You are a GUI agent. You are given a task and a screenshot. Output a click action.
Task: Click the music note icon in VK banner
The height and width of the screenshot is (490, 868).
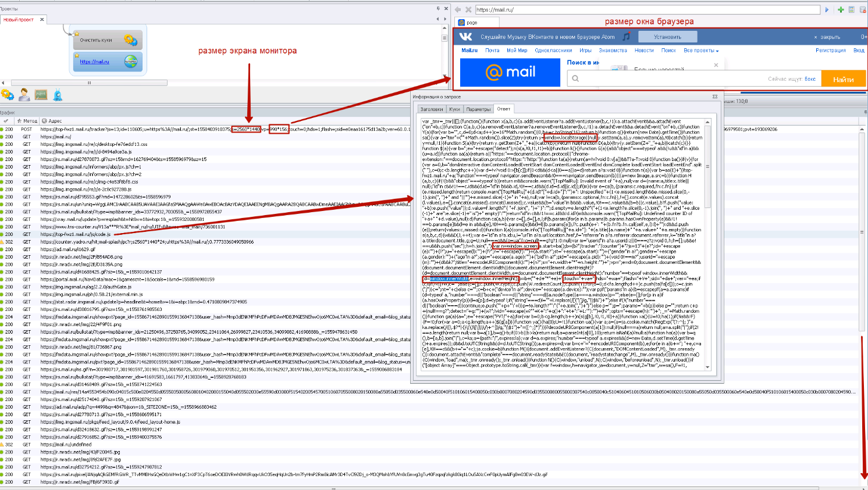(627, 37)
